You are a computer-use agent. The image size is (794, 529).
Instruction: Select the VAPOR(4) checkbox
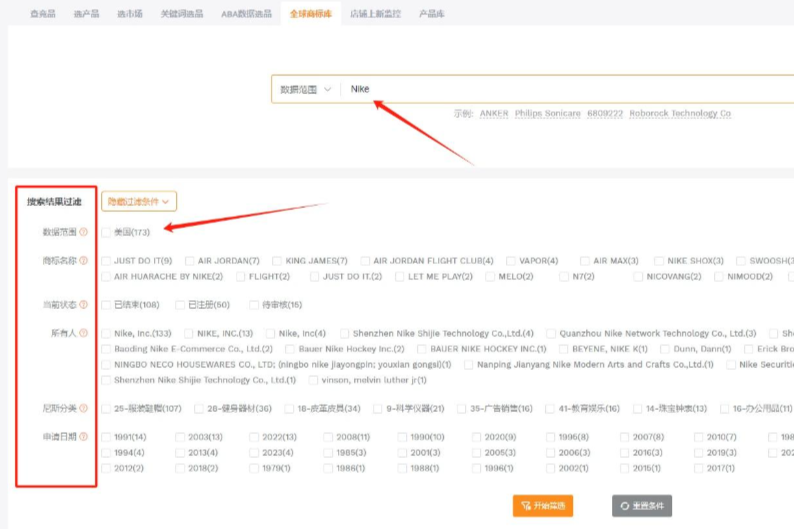coord(510,261)
